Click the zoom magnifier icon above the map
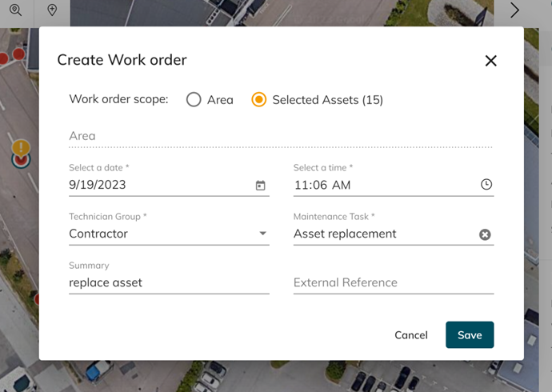Image resolution: width=552 pixels, height=392 pixels. 16,10
